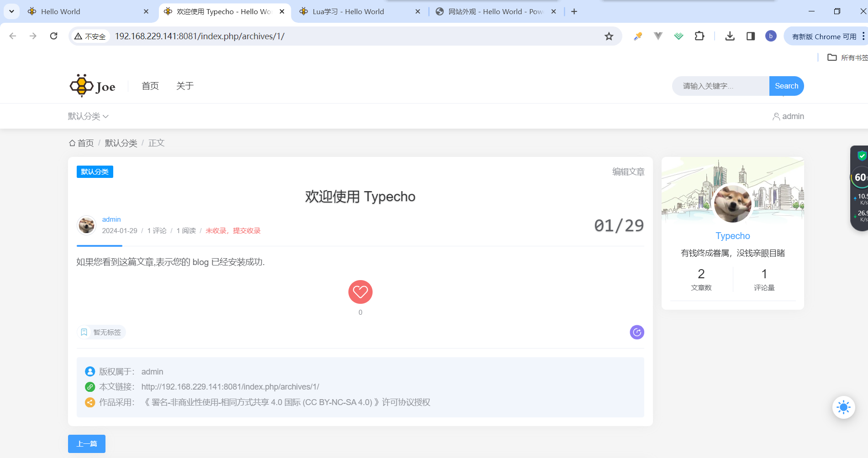
Task: Close the Lua学习 tab
Action: click(417, 11)
